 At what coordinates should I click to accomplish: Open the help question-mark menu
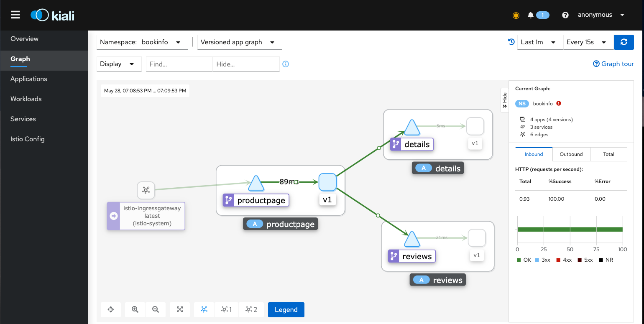(565, 15)
